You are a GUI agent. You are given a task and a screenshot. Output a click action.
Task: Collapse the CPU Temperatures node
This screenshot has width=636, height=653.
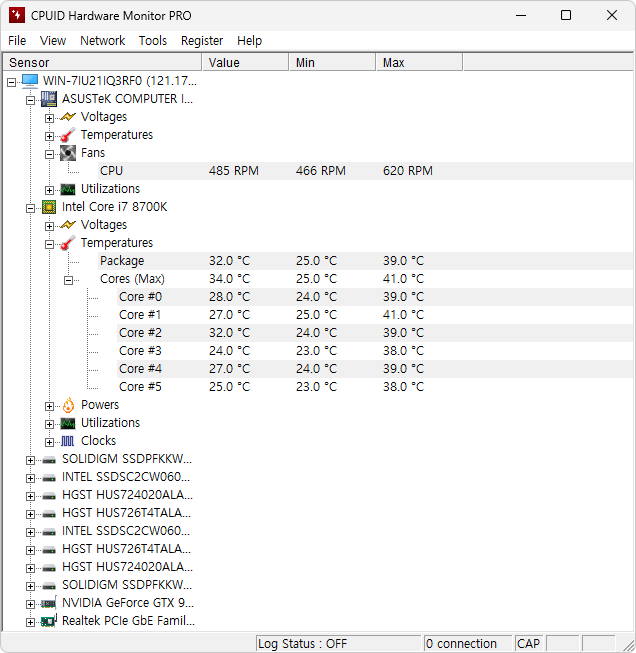pyautogui.click(x=49, y=244)
